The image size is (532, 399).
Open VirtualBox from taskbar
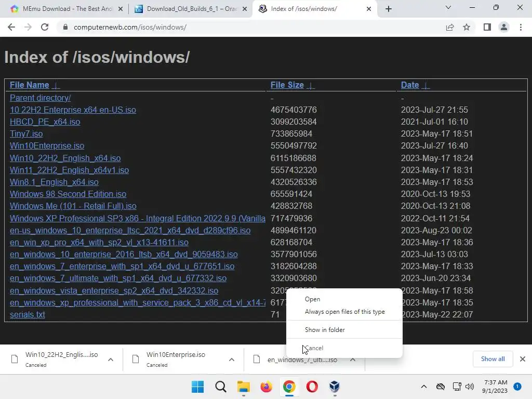pos(335,387)
